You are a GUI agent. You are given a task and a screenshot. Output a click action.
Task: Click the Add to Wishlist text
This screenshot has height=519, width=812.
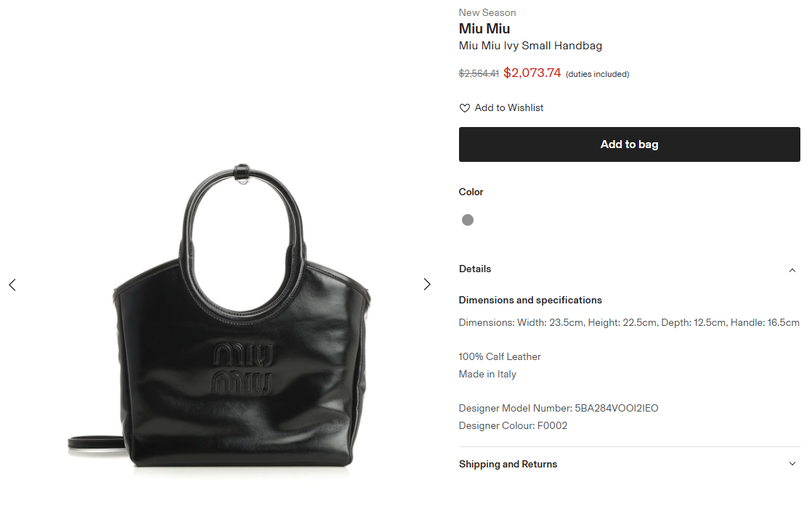508,108
